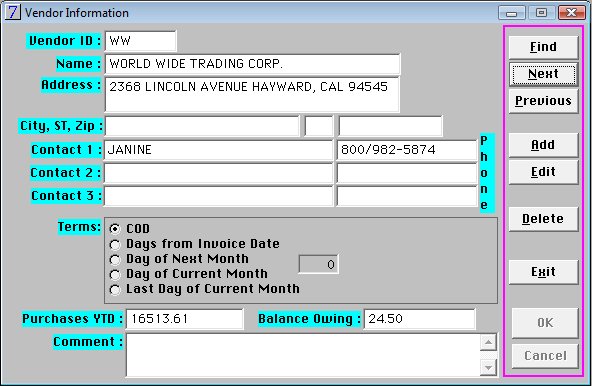The width and height of the screenshot is (592, 386).
Task: Click the City, ST, Zip label
Action: pos(61,126)
